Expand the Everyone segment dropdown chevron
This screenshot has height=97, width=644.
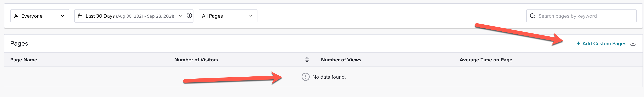(63, 16)
